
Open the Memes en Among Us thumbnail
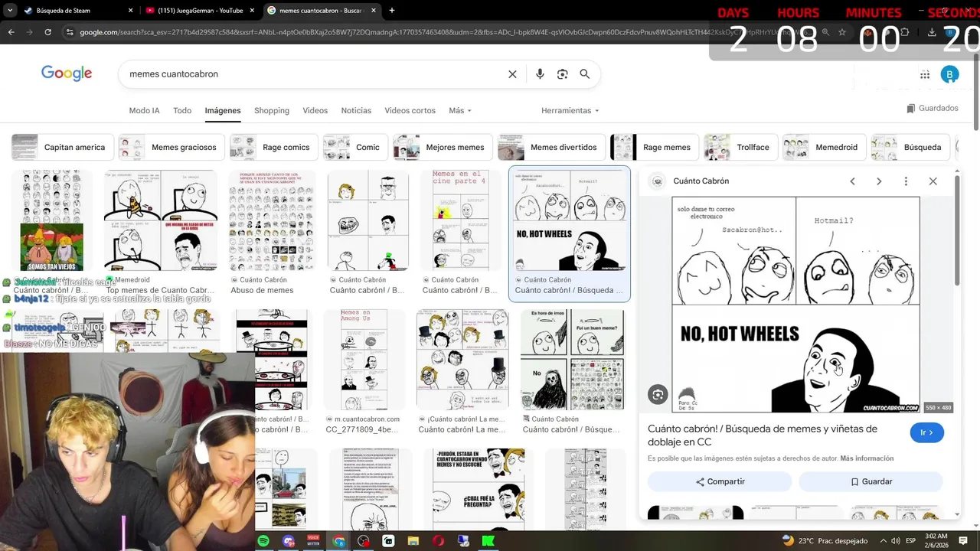click(363, 360)
